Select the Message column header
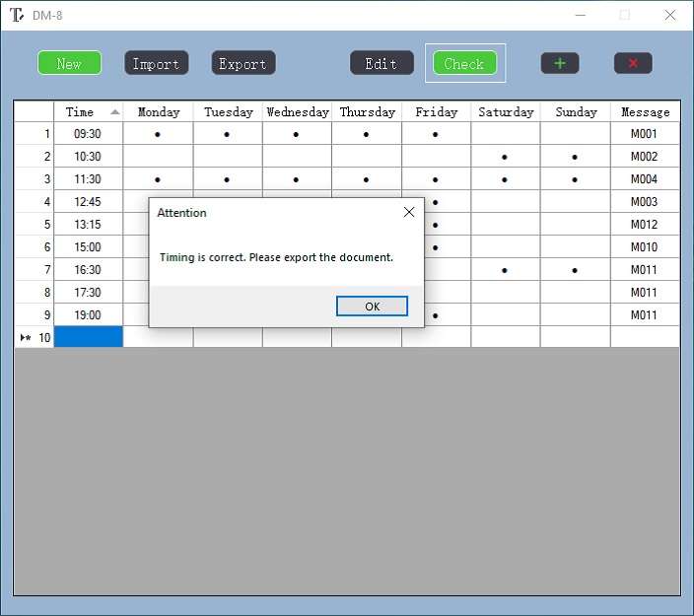694x616 pixels. [645, 112]
